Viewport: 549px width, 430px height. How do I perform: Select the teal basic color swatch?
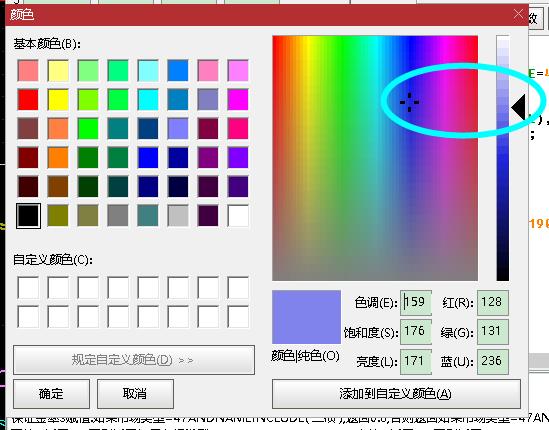[x=118, y=129]
